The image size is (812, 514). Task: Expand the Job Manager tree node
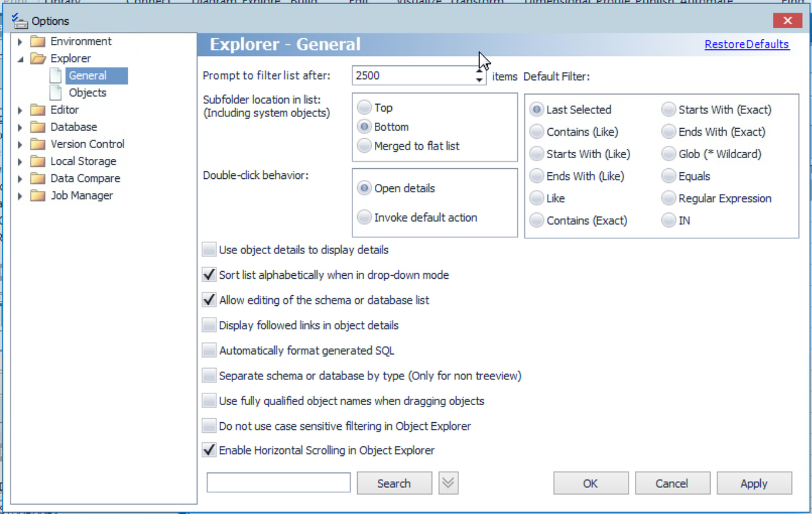tap(20, 195)
